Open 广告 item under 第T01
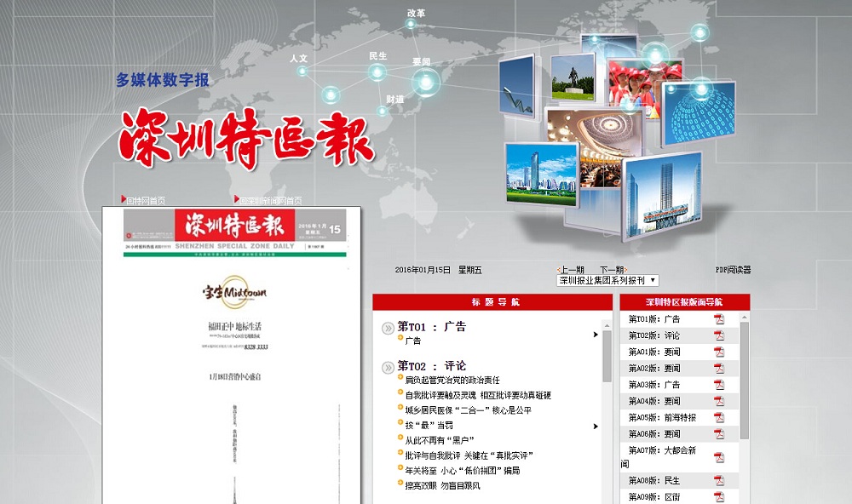 (x=413, y=341)
